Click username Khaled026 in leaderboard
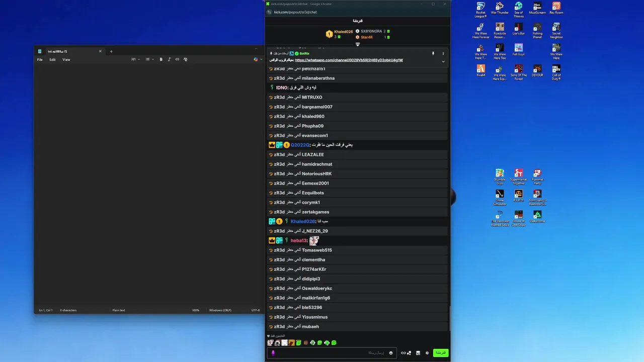The width and height of the screenshot is (644, 362). coord(344,32)
